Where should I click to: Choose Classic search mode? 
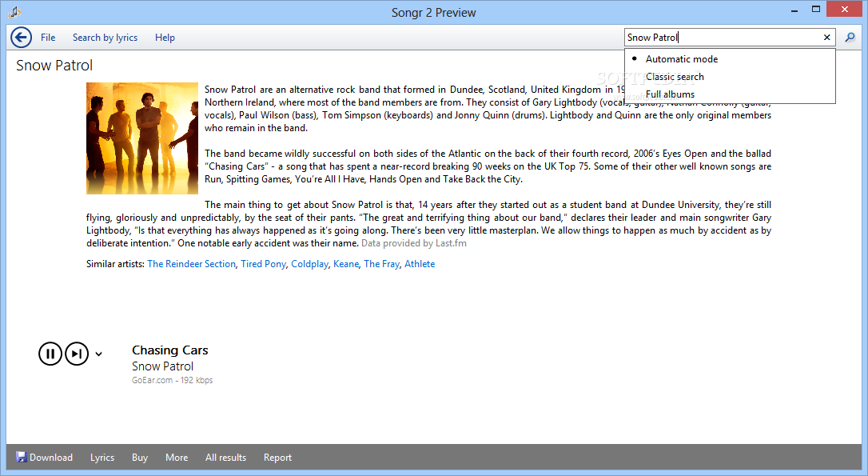730,77
